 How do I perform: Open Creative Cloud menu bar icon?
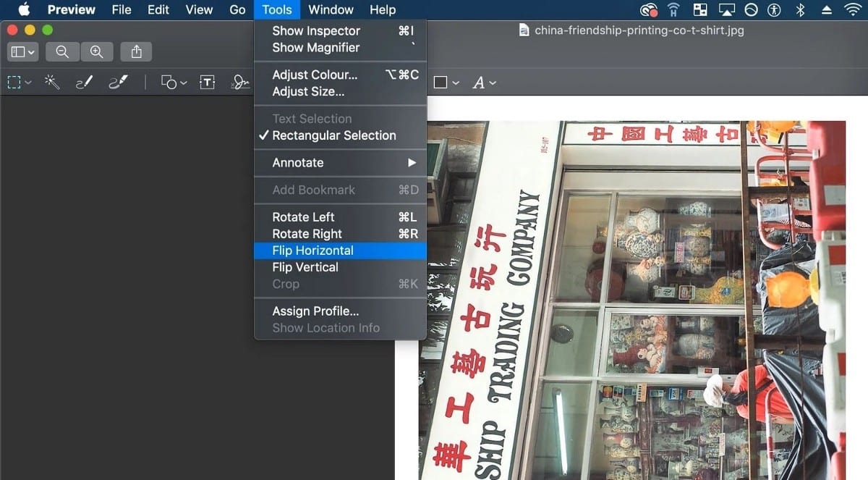649,10
